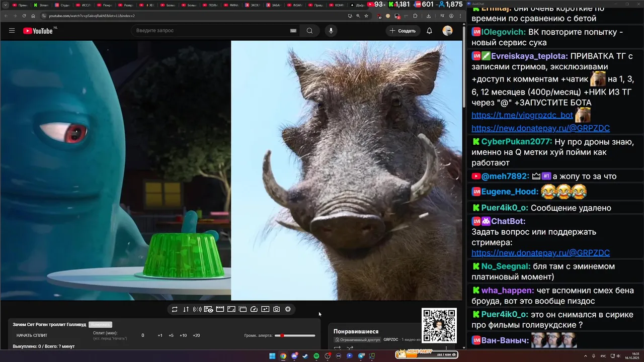644x362 pixels.
Task: Open Discord from the taskbar
Action: pyautogui.click(x=294, y=356)
